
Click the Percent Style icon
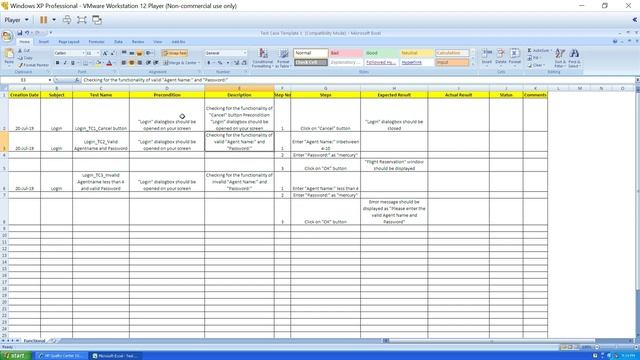pos(220,63)
